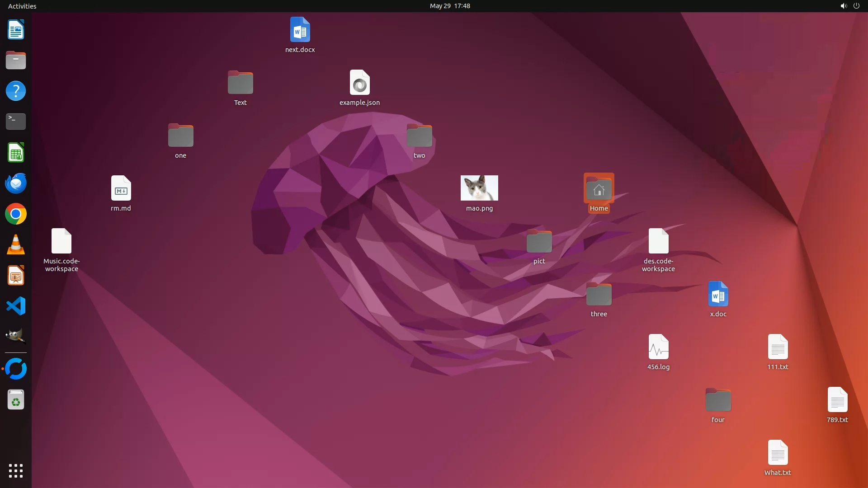Select the mao.png cat thumbnail
The image size is (868, 488).
tap(479, 188)
